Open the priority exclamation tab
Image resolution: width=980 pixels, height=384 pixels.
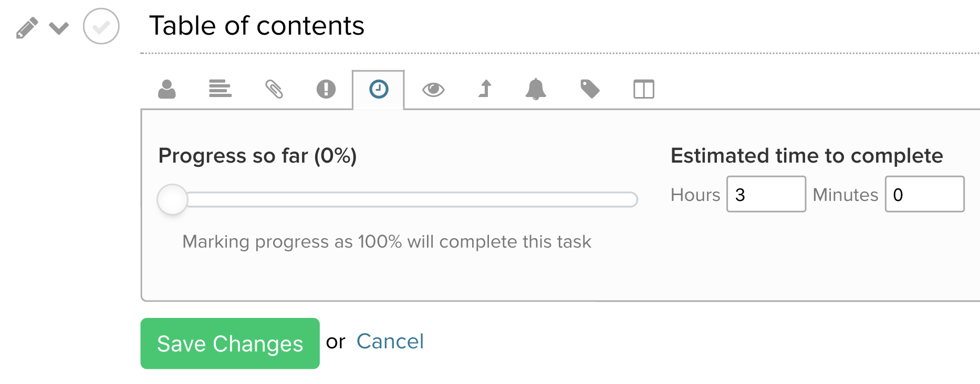click(x=326, y=89)
